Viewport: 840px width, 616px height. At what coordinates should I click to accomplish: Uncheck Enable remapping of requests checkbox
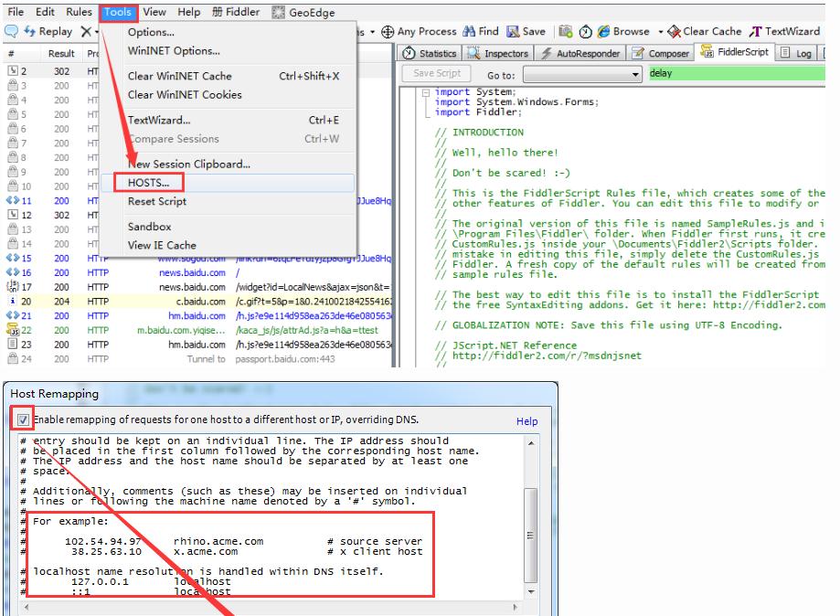pos(23,420)
